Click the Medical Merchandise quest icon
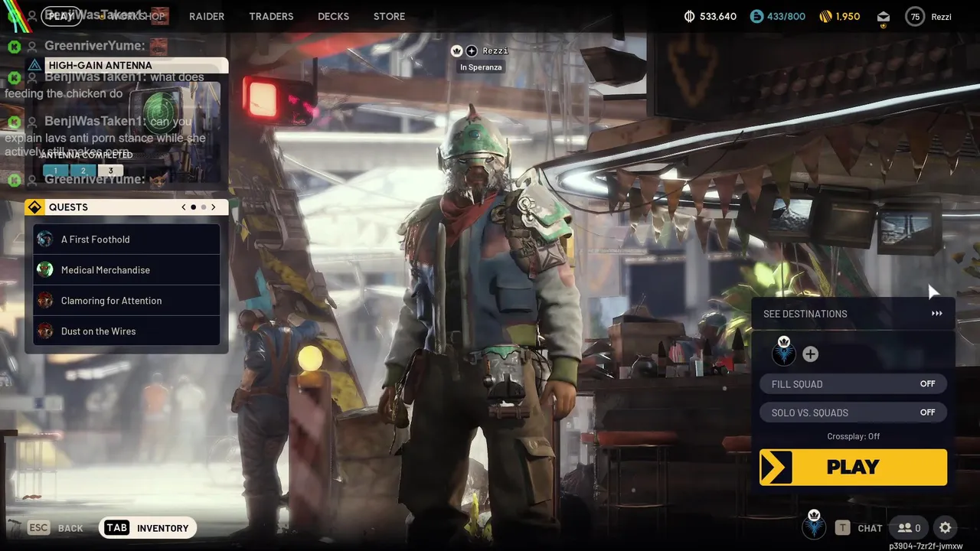 (45, 270)
